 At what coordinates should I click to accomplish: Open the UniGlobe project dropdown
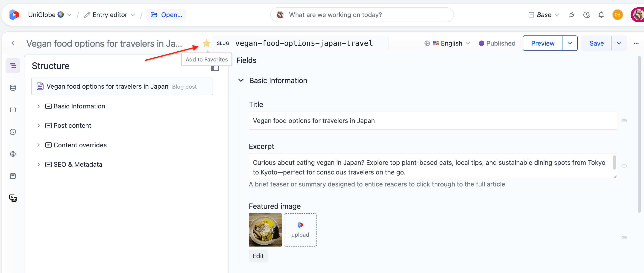[x=50, y=15]
